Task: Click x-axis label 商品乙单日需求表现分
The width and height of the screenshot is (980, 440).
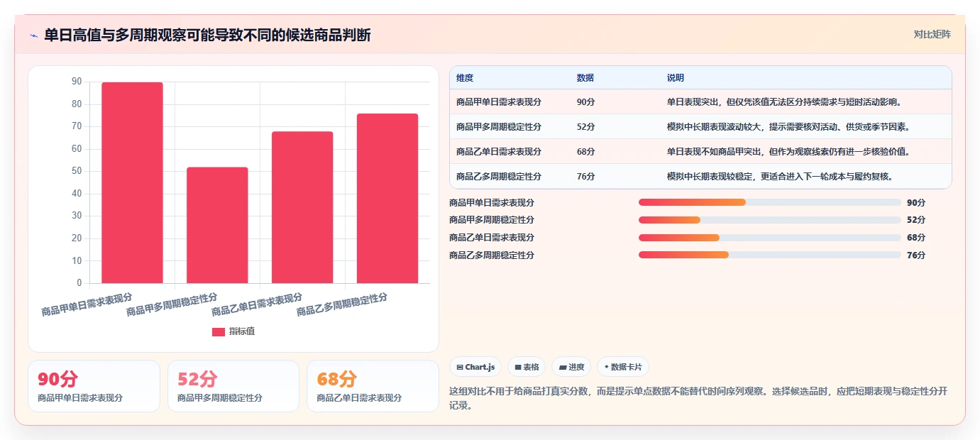Action: [x=257, y=304]
